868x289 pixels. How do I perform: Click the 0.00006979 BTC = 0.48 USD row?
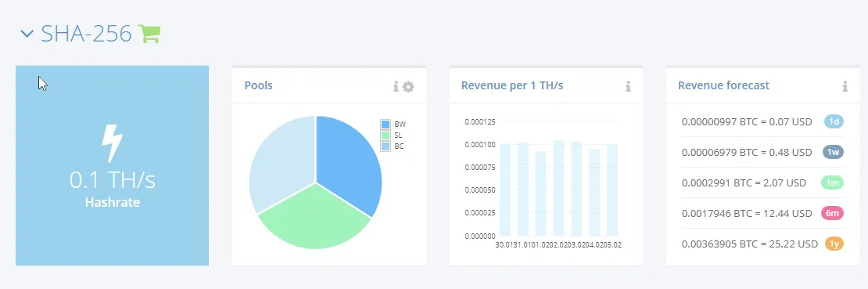click(x=762, y=152)
